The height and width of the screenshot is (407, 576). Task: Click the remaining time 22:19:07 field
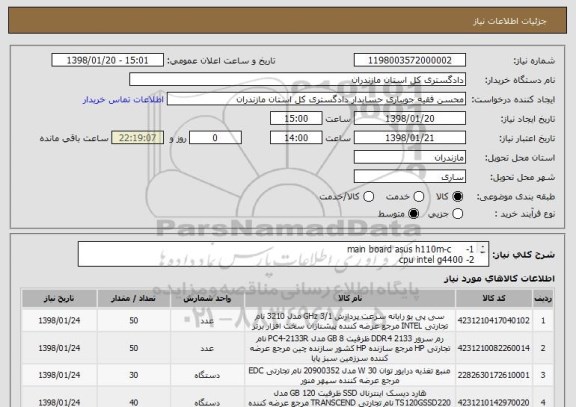pos(137,138)
